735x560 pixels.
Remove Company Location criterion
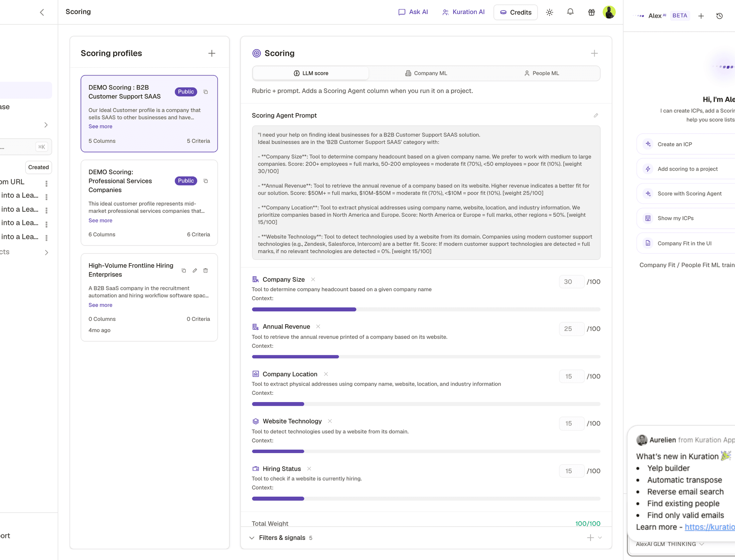(x=326, y=374)
